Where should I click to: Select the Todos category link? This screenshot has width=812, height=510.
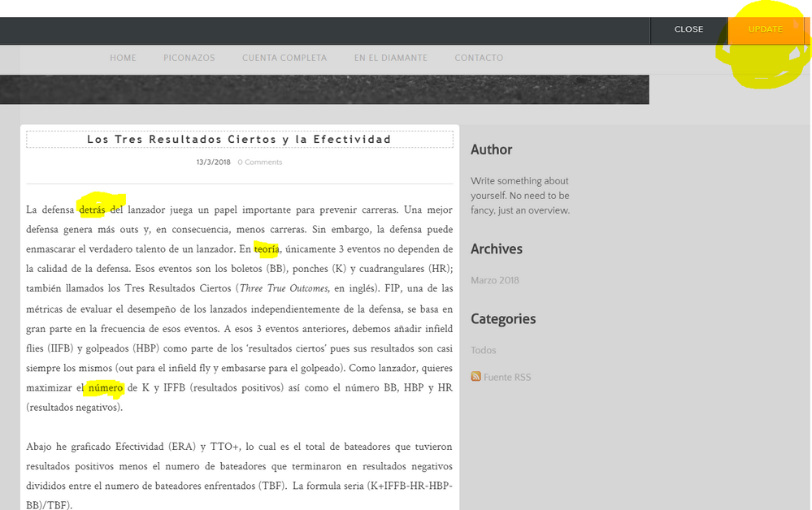[483, 350]
